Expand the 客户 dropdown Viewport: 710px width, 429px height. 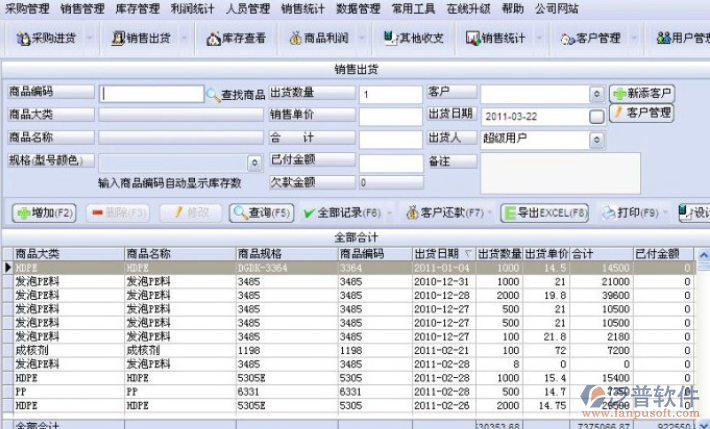click(597, 94)
